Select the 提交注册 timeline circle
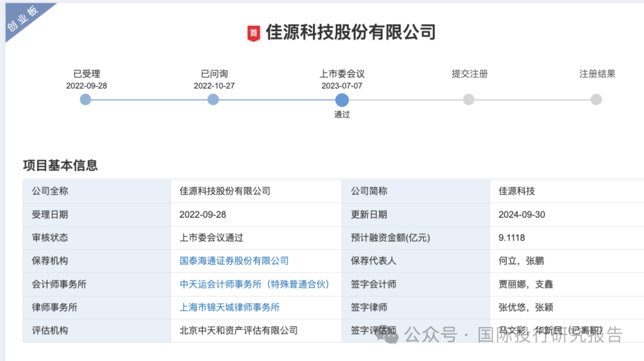 (x=469, y=99)
